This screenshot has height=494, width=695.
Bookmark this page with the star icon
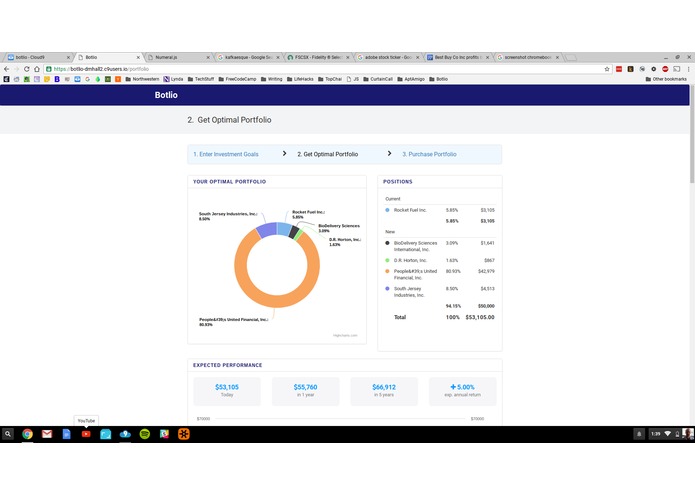coord(607,69)
